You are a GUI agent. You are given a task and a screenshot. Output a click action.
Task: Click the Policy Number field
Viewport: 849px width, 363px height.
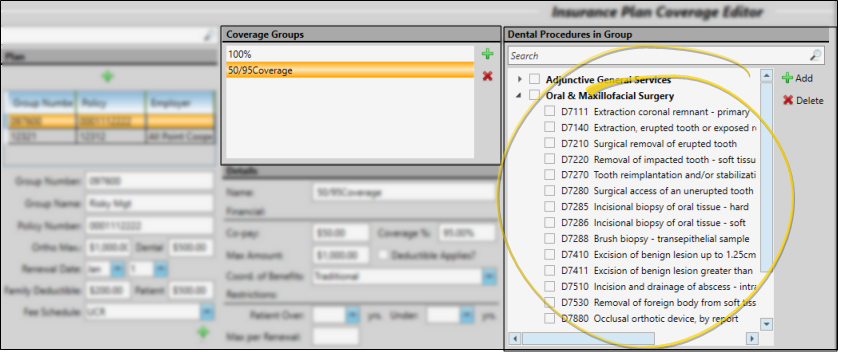point(149,225)
